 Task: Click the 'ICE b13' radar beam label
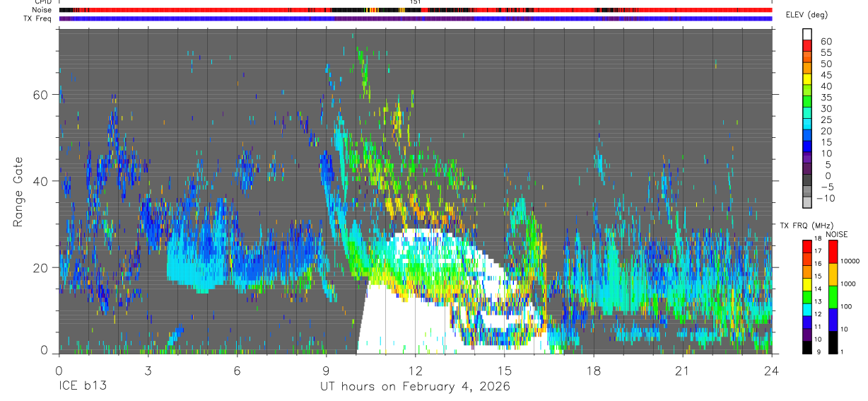tap(84, 387)
